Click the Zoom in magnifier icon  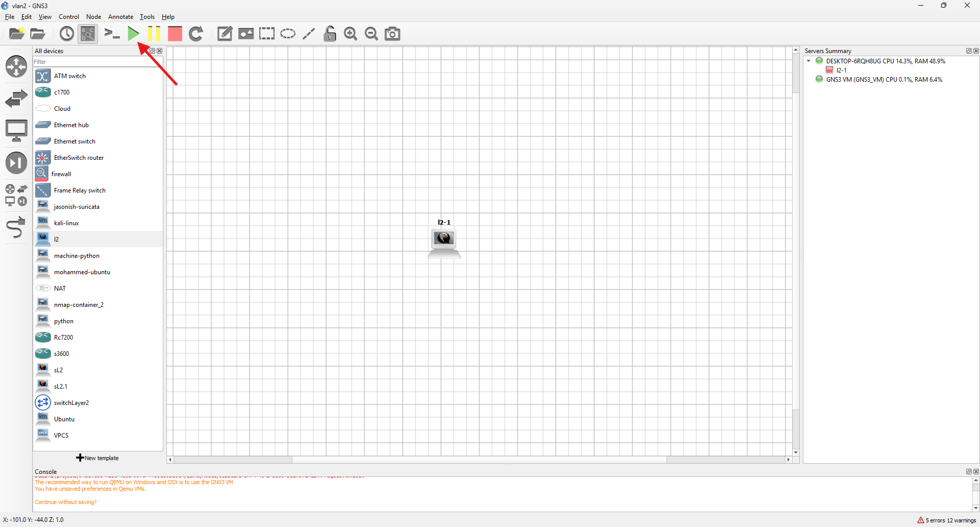(x=351, y=34)
